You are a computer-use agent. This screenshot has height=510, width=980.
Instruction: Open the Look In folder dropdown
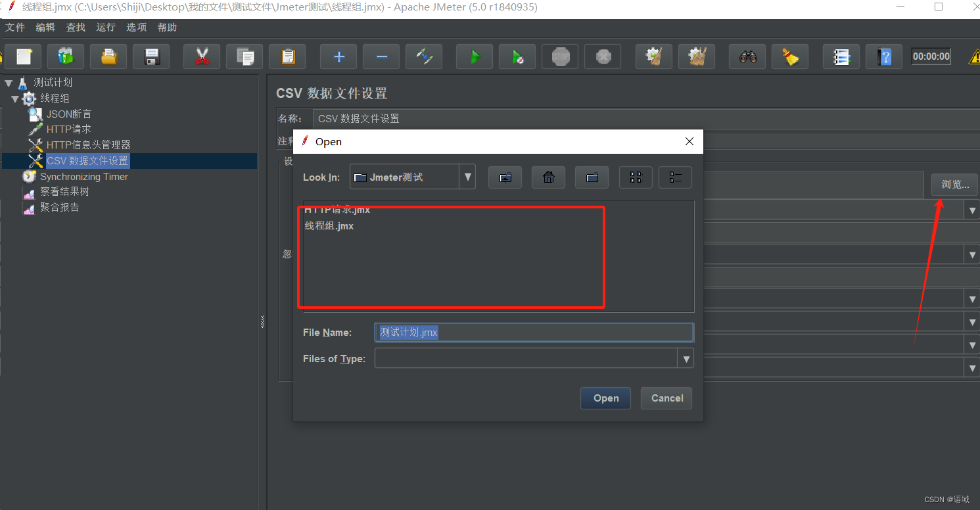468,177
